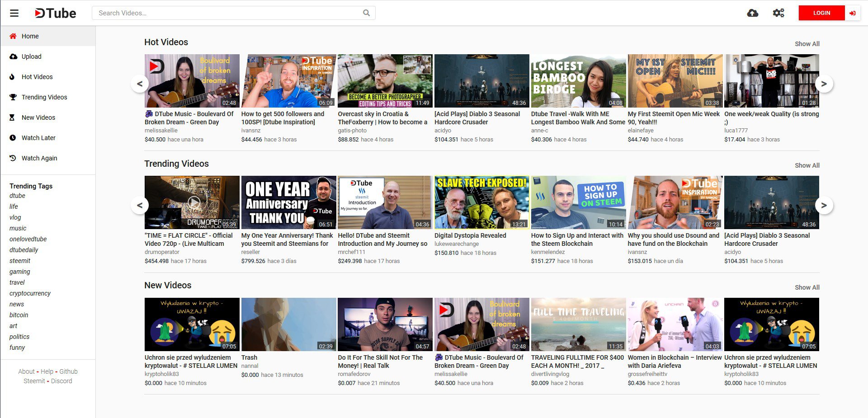Screen dimensions: 868x418
Task: Select Watch Later in the sidebar menu
Action: tap(48, 138)
